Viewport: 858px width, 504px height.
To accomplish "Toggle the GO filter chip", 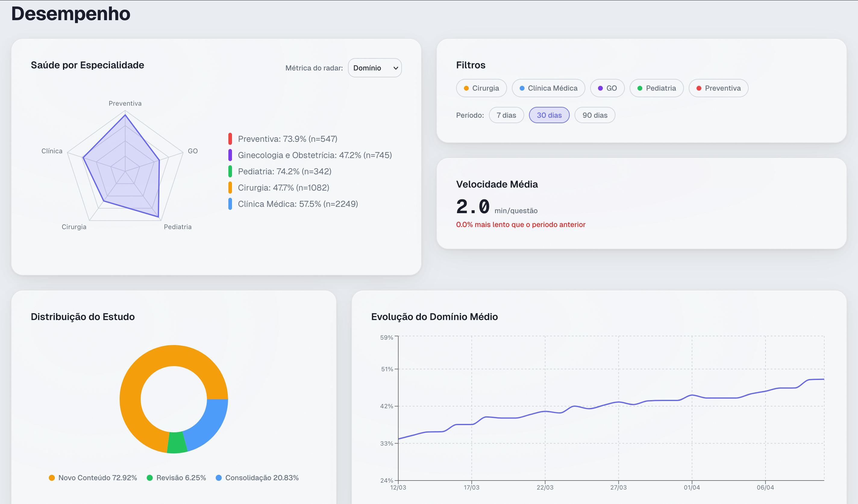I will (607, 88).
